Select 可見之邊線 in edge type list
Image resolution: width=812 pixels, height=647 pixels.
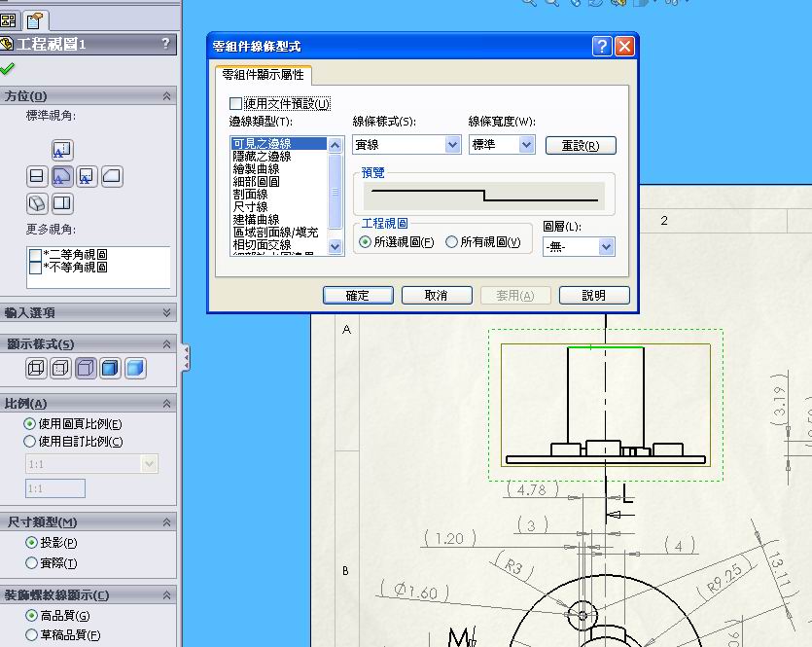click(x=279, y=143)
